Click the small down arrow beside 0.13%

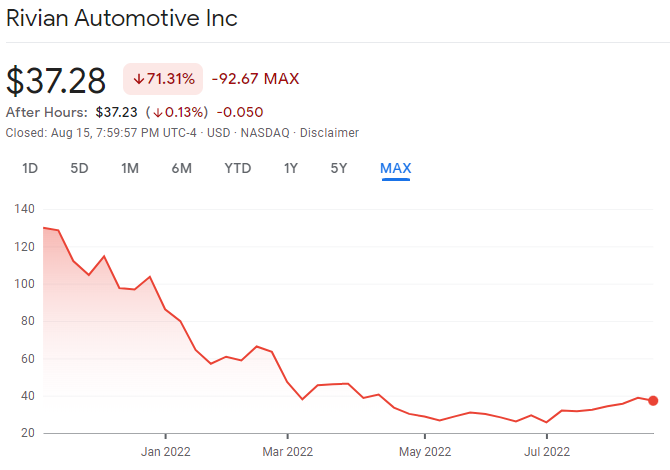pos(157,112)
